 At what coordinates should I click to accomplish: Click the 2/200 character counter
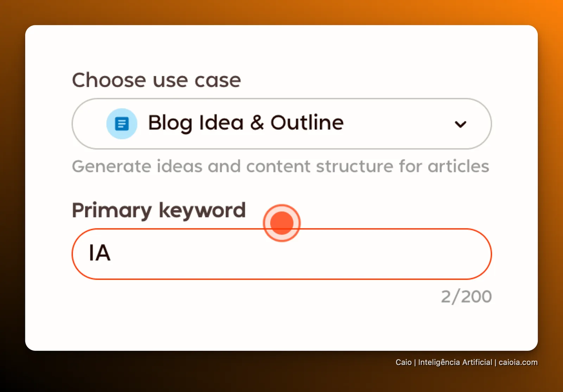tap(466, 297)
